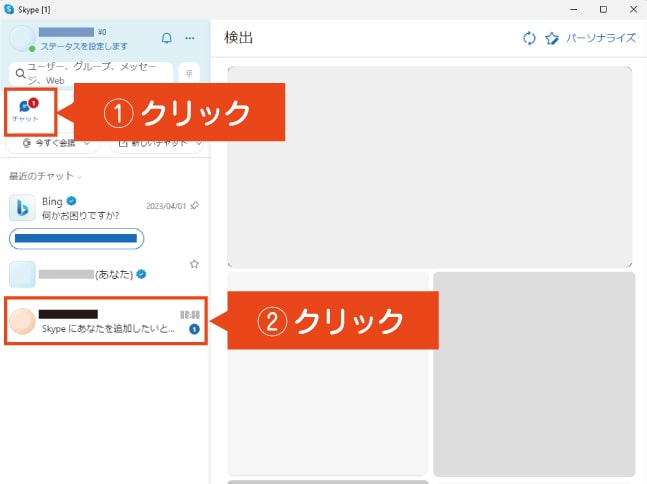Click the Bing avatar icon
The height and width of the screenshot is (484, 647).
(22, 208)
